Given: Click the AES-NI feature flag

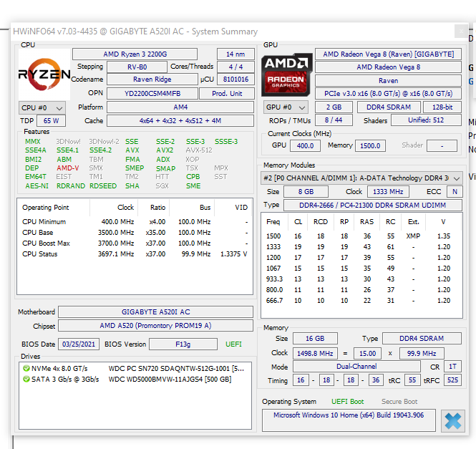Looking at the screenshot, I should pyautogui.click(x=37, y=186).
